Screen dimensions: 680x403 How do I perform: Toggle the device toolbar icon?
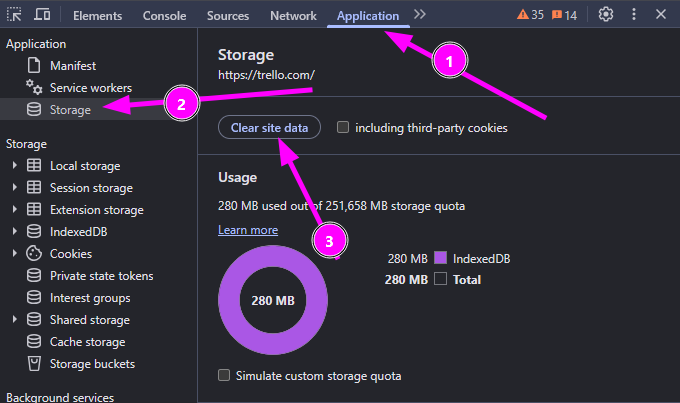click(42, 15)
